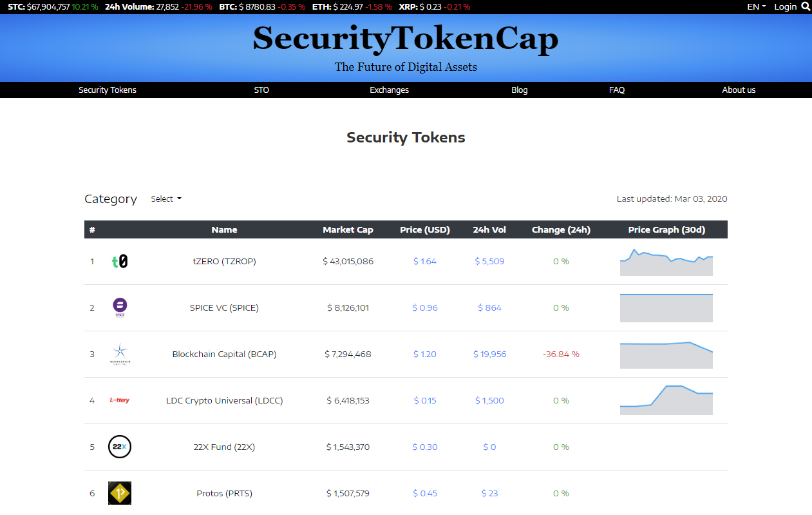Expand the EN language dropdown
Image resolution: width=812 pixels, height=515 pixels.
click(x=757, y=6)
